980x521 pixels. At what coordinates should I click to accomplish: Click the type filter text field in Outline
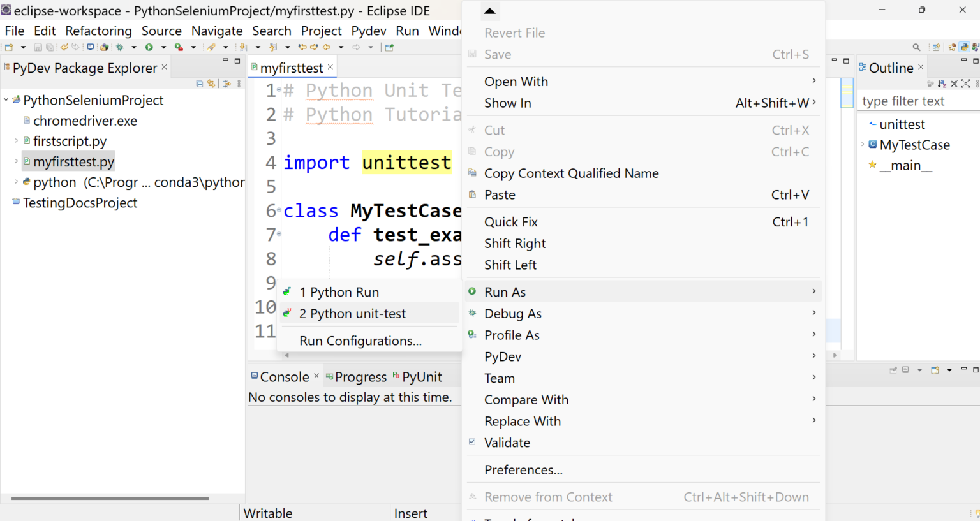pos(919,101)
